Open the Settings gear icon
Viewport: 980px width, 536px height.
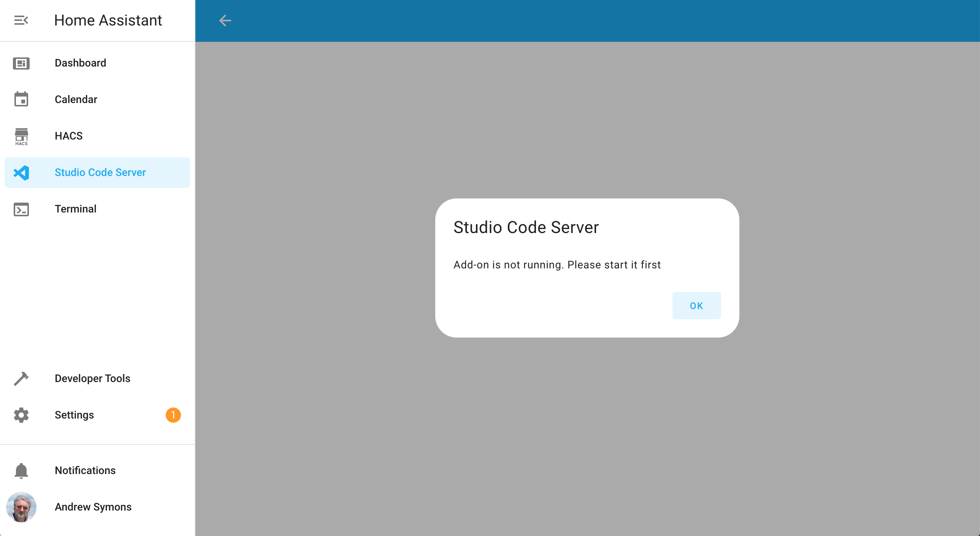pos(21,415)
